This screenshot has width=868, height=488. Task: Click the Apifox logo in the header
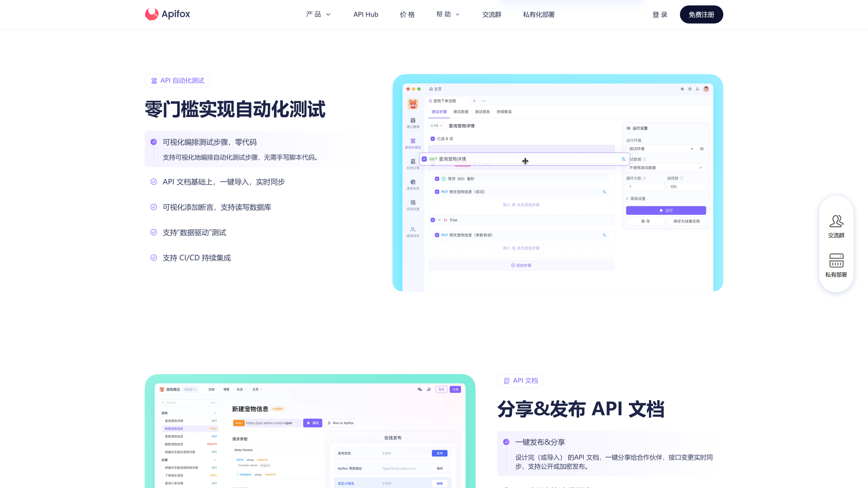point(167,14)
